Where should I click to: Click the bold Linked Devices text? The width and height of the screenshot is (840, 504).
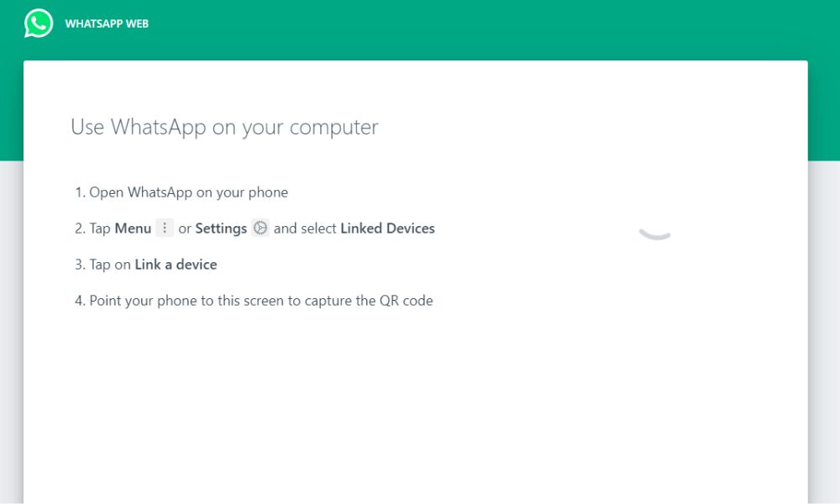[387, 228]
